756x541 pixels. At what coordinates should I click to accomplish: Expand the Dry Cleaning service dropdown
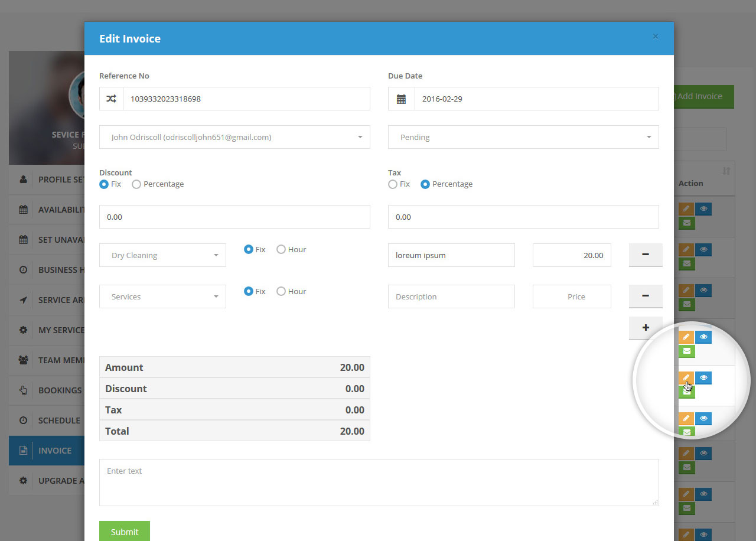coord(162,255)
